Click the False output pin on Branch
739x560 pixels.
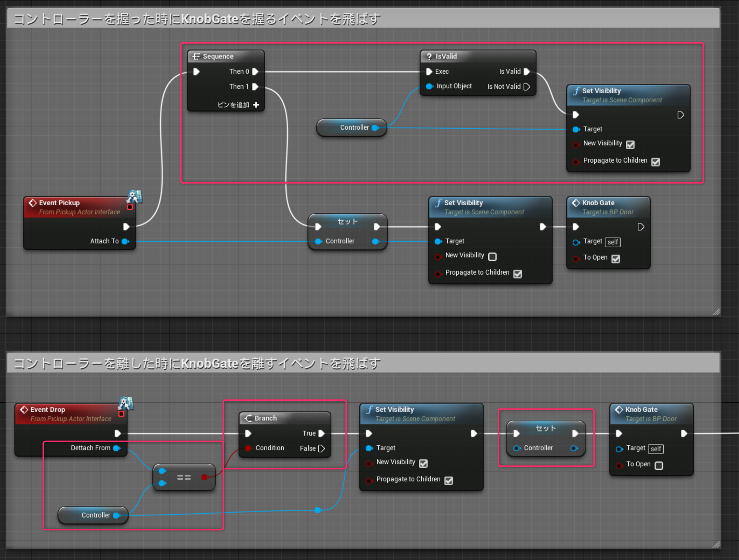322,448
